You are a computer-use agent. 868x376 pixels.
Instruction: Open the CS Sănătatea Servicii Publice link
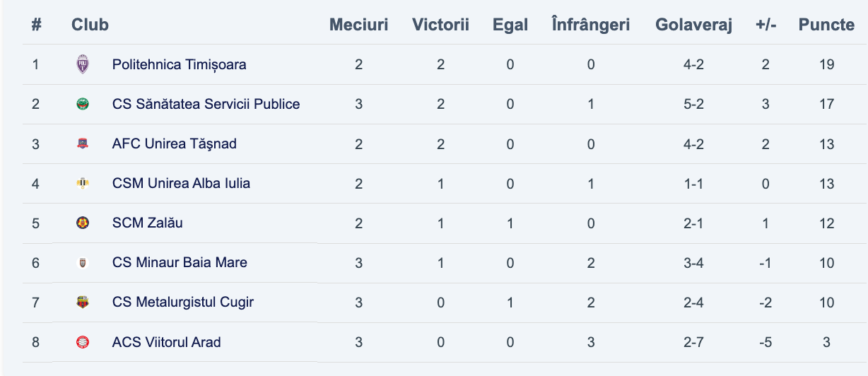tap(206, 104)
